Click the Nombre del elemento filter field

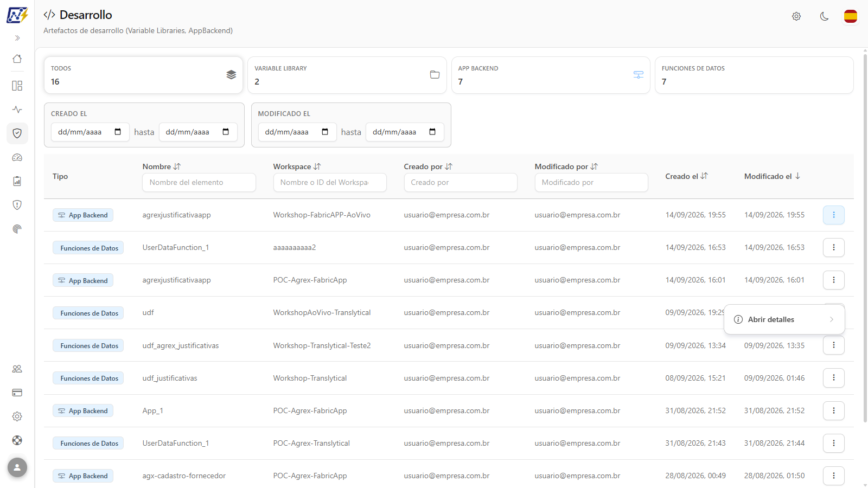pyautogui.click(x=199, y=183)
